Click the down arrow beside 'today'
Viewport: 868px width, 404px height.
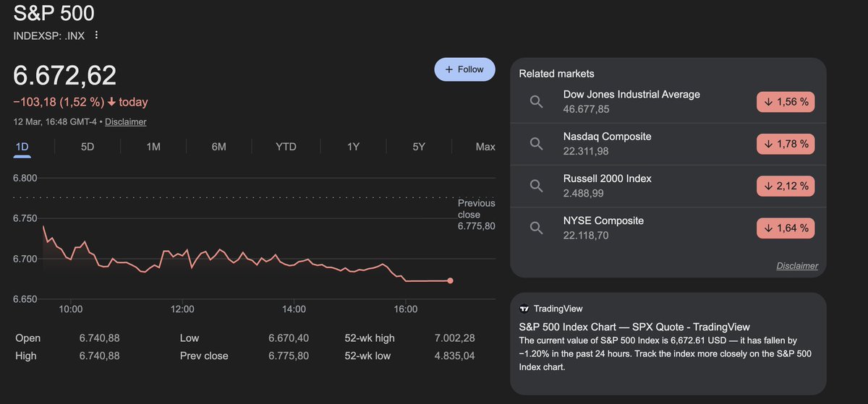[112, 102]
